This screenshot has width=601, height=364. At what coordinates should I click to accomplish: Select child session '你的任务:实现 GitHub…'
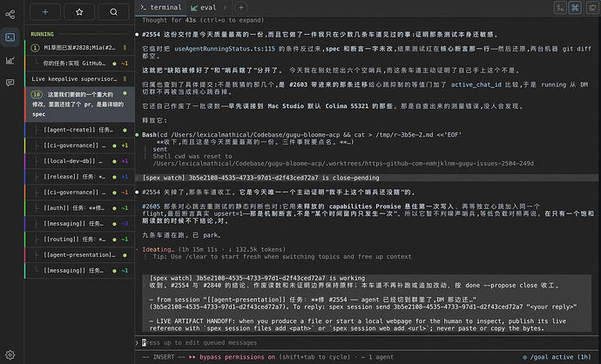79,64
